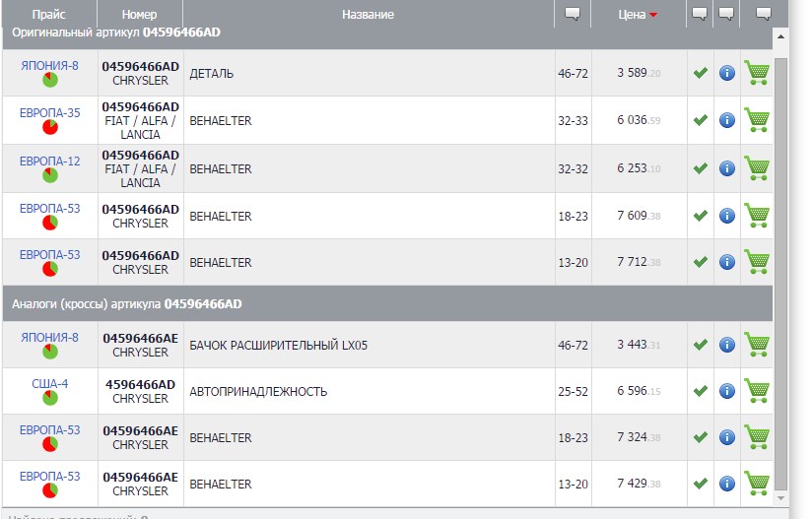Click scrollbar down arrow at bottom

click(x=780, y=499)
